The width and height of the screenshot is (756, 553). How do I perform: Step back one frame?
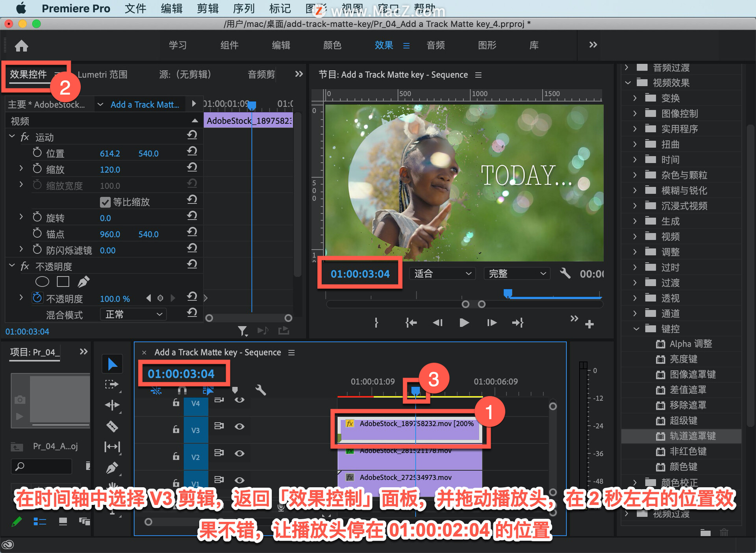pos(437,323)
